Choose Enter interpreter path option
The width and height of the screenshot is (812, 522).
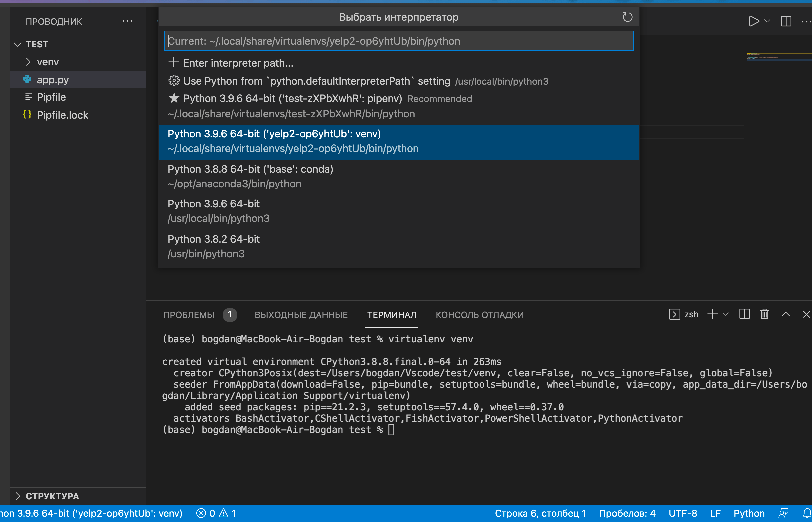pyautogui.click(x=238, y=63)
